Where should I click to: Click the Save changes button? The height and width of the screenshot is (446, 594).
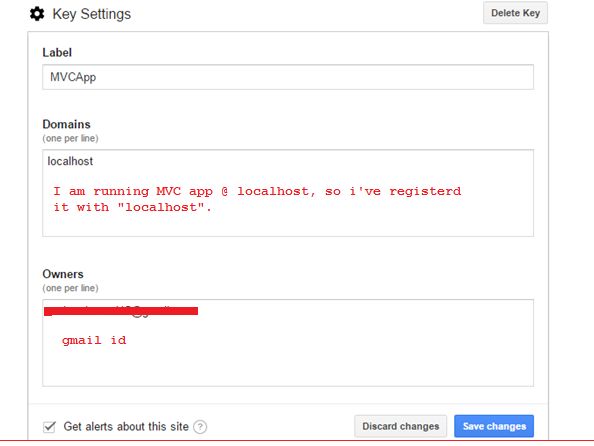point(494,426)
